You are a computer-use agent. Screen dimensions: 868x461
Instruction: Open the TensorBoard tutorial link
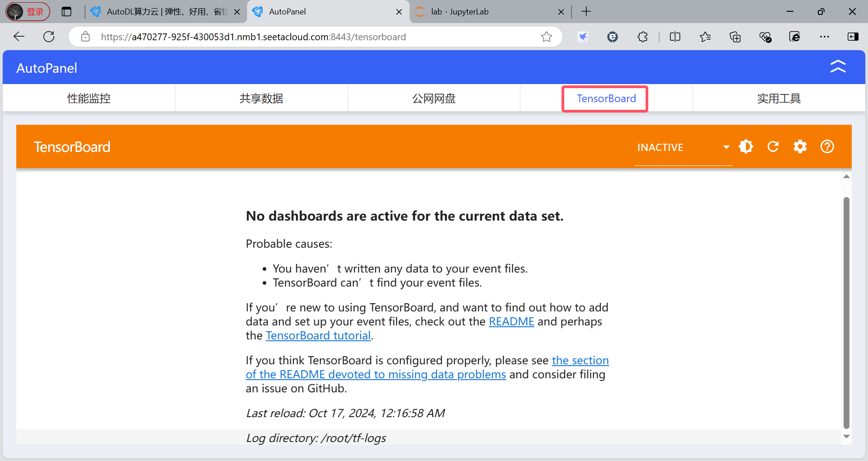pos(318,335)
